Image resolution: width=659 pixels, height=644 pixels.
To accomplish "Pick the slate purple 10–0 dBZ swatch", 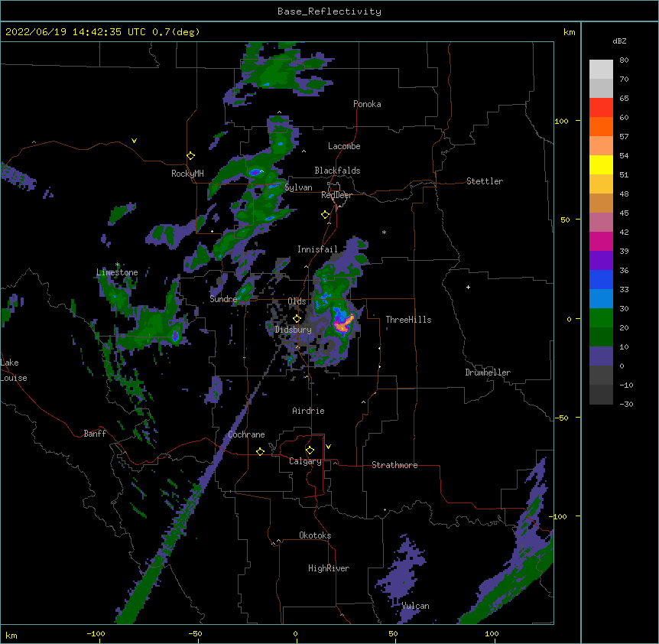I will (x=601, y=356).
